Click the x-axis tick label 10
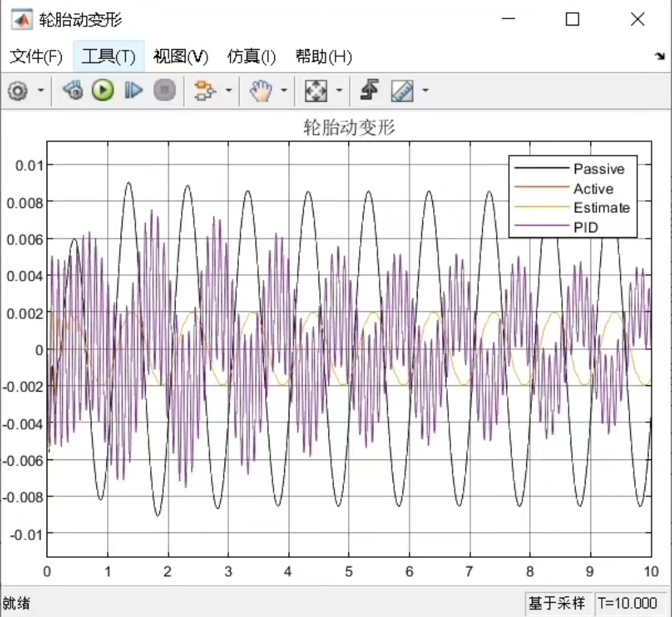Image resolution: width=672 pixels, height=617 pixels. [651, 571]
